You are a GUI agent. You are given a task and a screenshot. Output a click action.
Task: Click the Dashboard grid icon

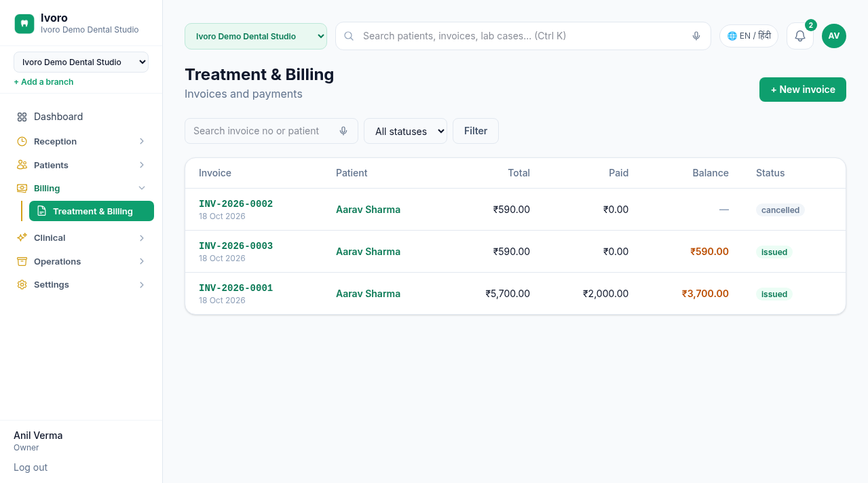(x=22, y=117)
